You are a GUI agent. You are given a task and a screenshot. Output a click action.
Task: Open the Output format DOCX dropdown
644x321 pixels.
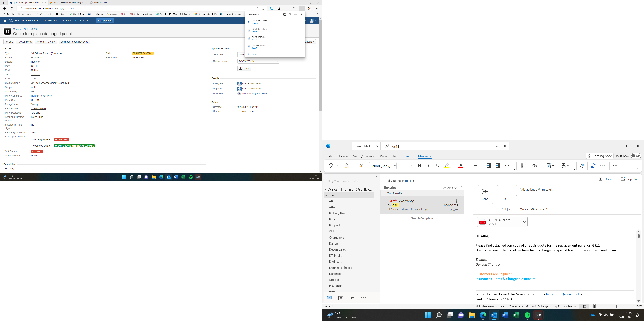coord(258,61)
